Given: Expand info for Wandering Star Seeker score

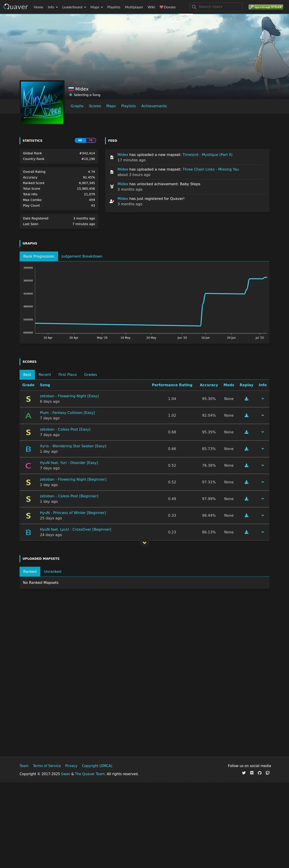Looking at the screenshot, I should [x=263, y=449].
